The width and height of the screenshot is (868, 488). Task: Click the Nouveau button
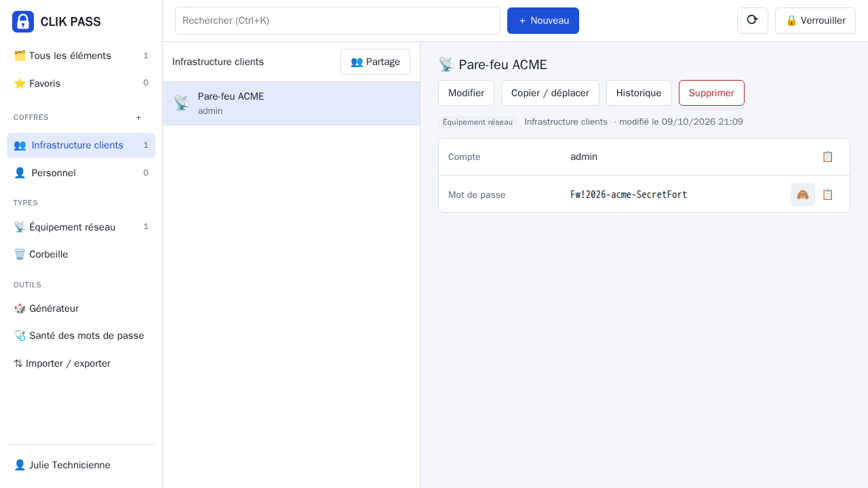click(543, 20)
